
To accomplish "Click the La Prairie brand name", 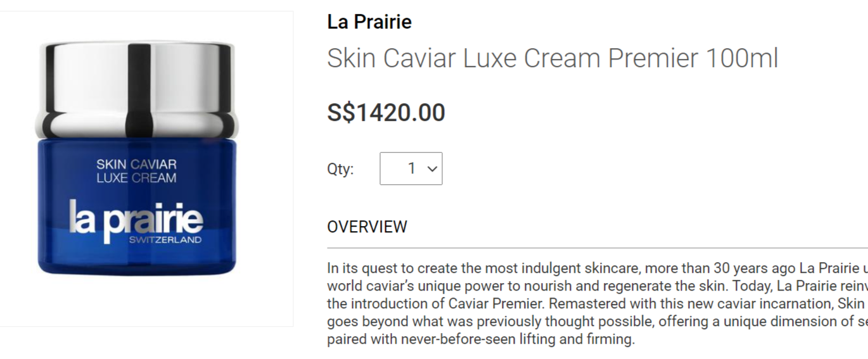I will click(x=369, y=22).
